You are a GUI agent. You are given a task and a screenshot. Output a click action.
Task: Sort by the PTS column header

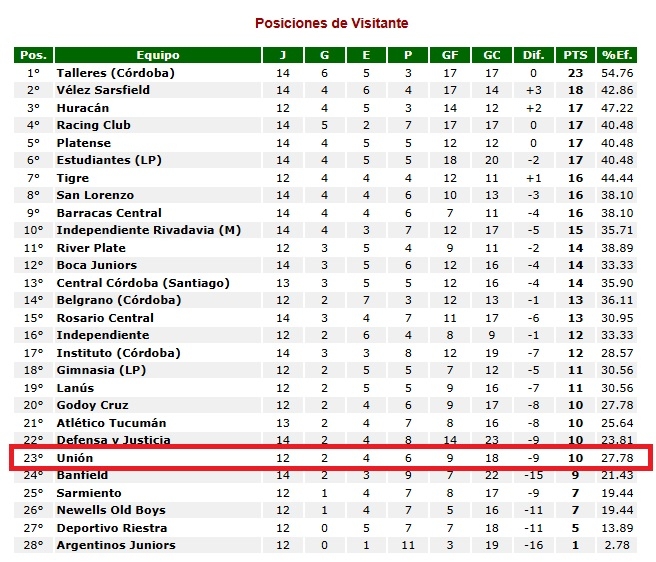575,55
